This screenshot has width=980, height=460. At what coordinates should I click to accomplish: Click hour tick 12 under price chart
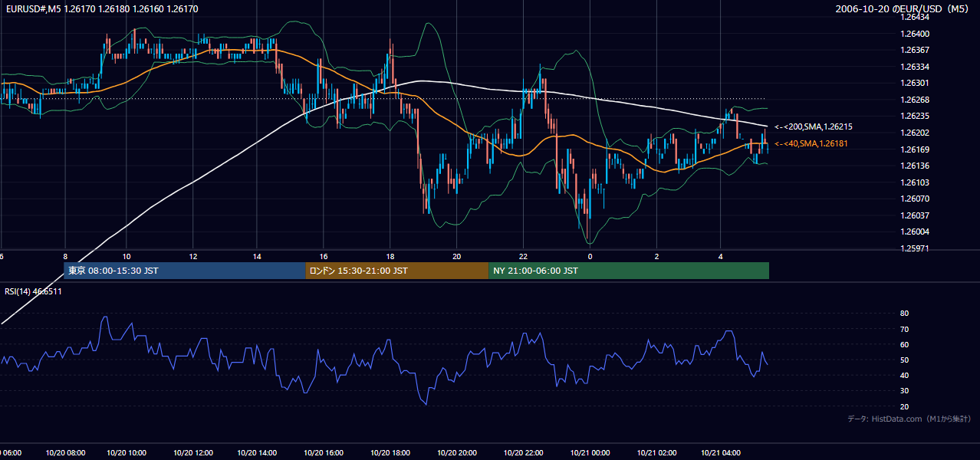coord(193,257)
